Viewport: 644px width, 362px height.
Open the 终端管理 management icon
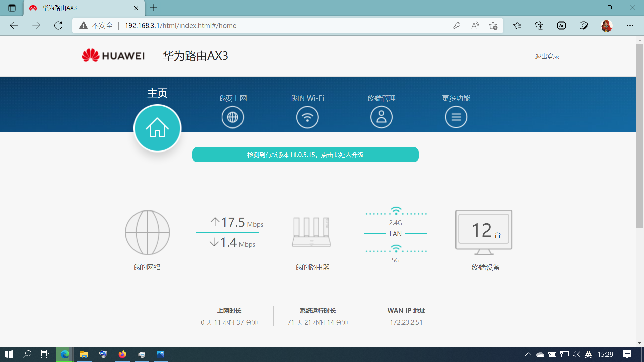381,117
